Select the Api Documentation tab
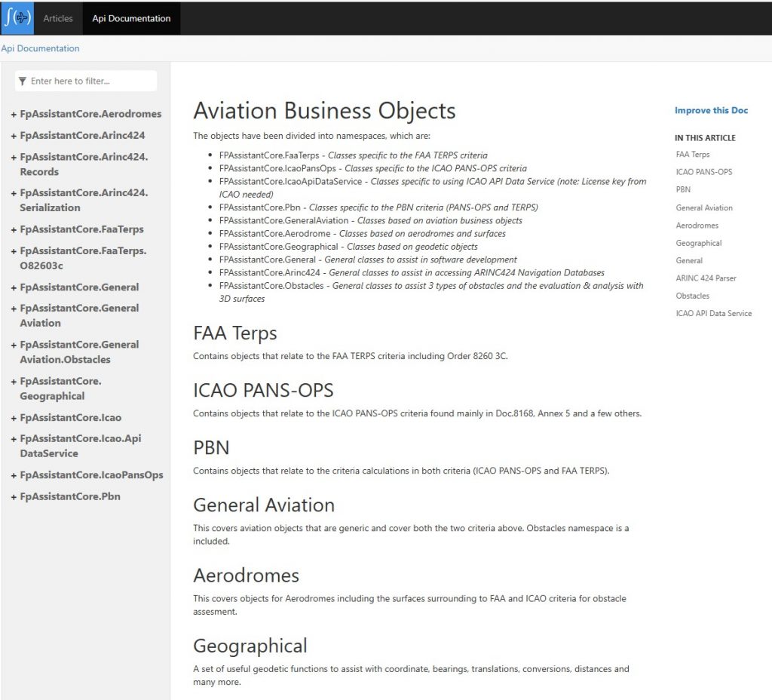772x700 pixels. click(131, 18)
